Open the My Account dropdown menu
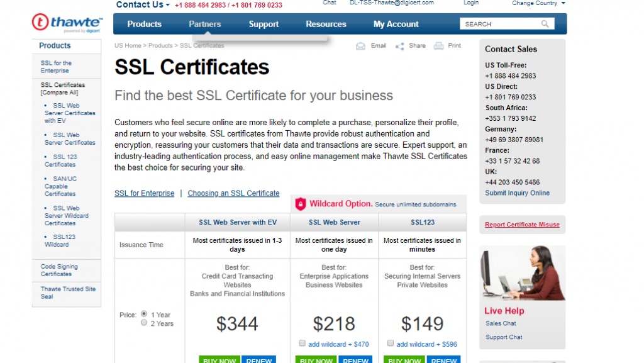 (396, 24)
